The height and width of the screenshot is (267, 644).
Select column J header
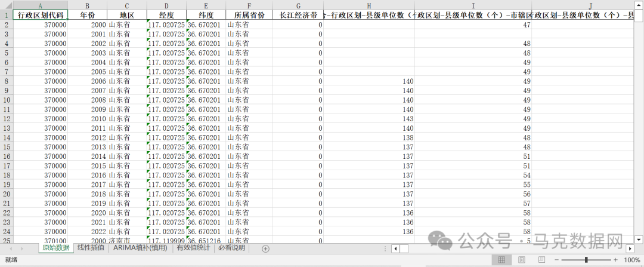click(583, 5)
